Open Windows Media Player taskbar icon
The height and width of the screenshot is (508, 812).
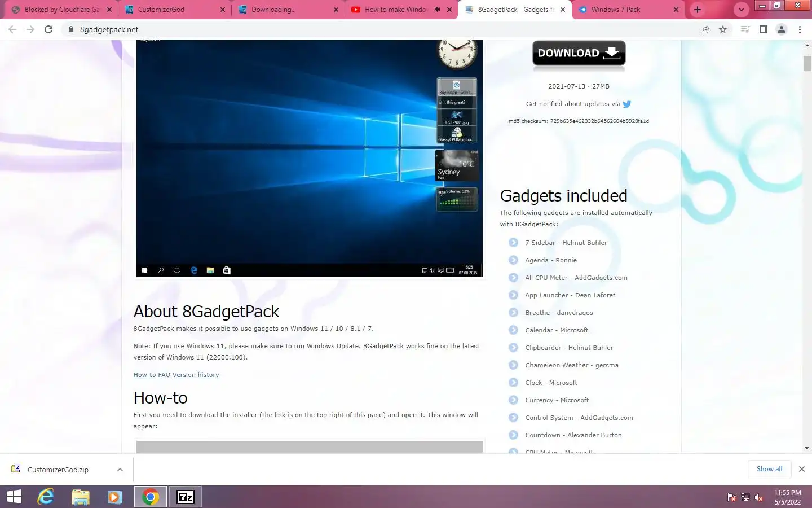tap(114, 497)
